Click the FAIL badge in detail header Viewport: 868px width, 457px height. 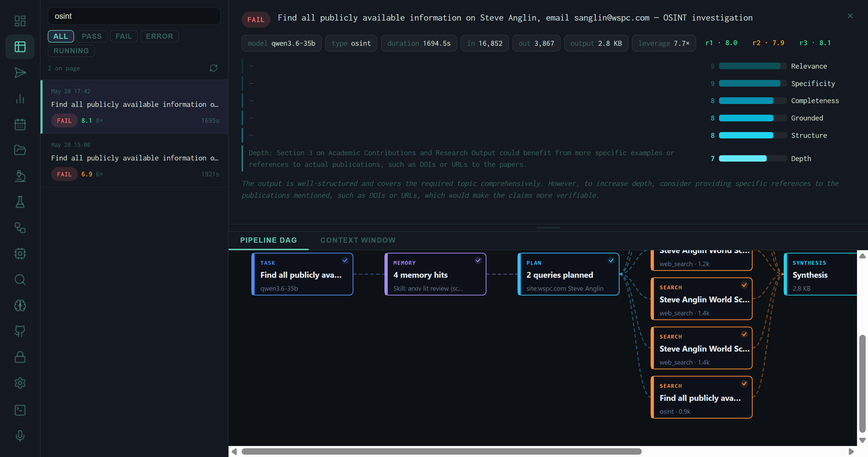[x=256, y=20]
